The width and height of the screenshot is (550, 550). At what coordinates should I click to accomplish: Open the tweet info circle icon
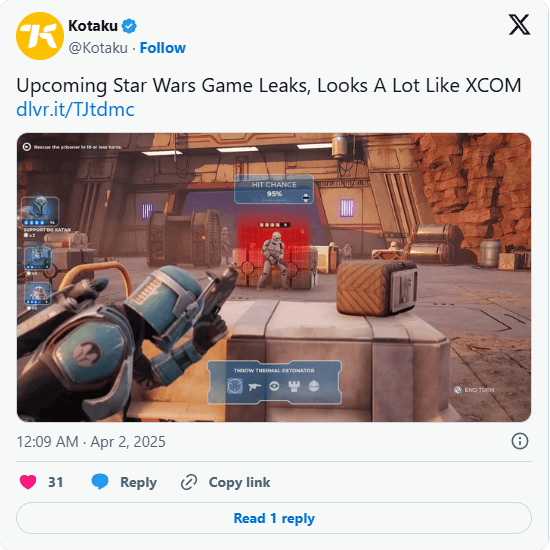pos(519,441)
